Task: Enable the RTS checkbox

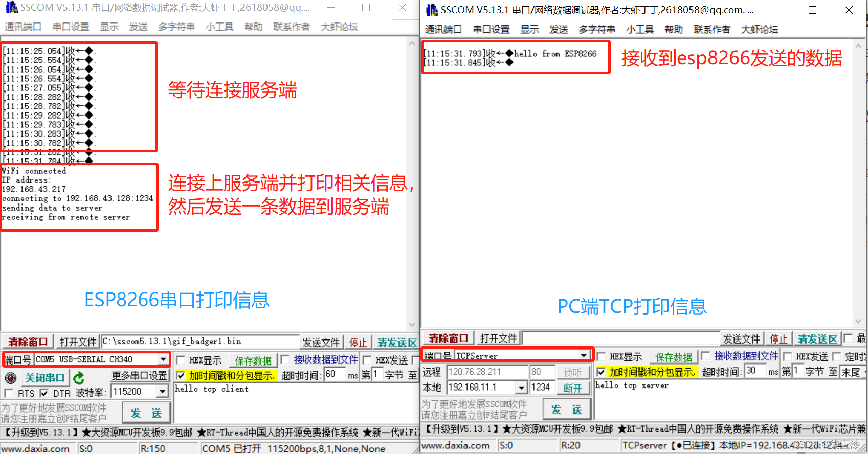Action: 9,393
